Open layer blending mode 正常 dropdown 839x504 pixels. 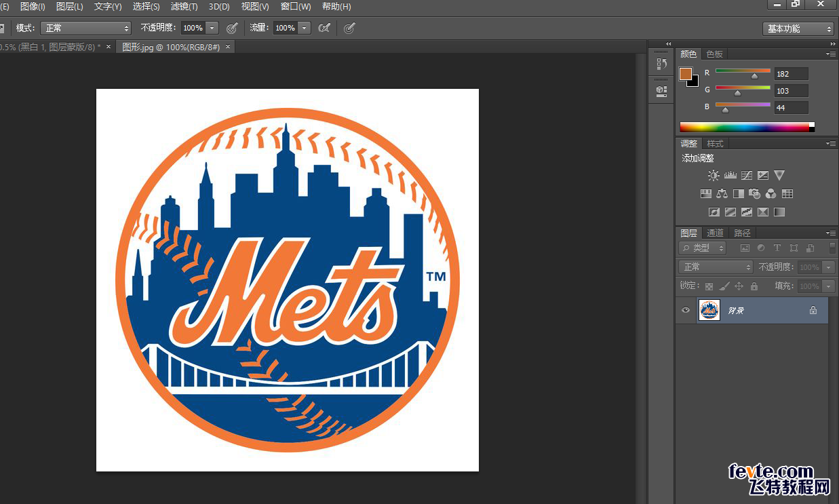[x=716, y=267]
